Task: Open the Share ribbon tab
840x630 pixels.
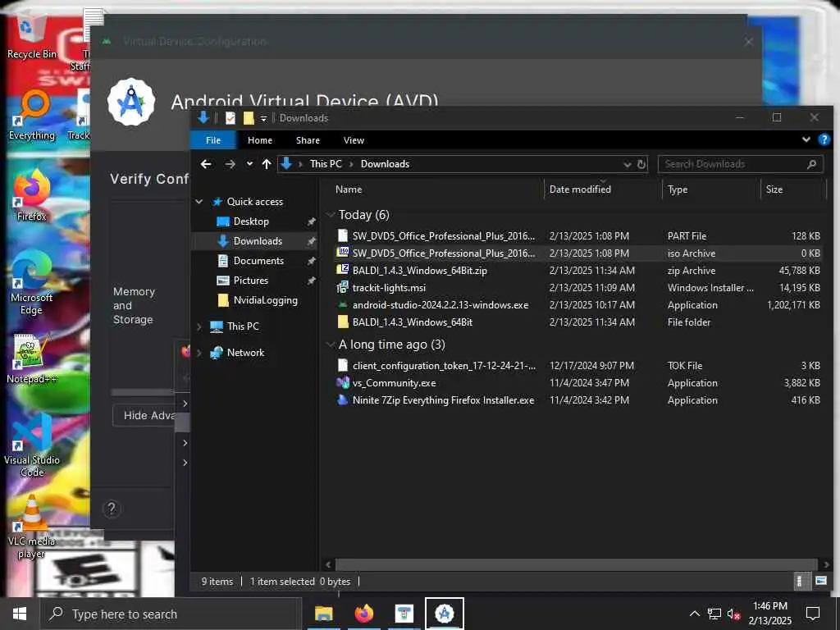Action: [x=308, y=140]
